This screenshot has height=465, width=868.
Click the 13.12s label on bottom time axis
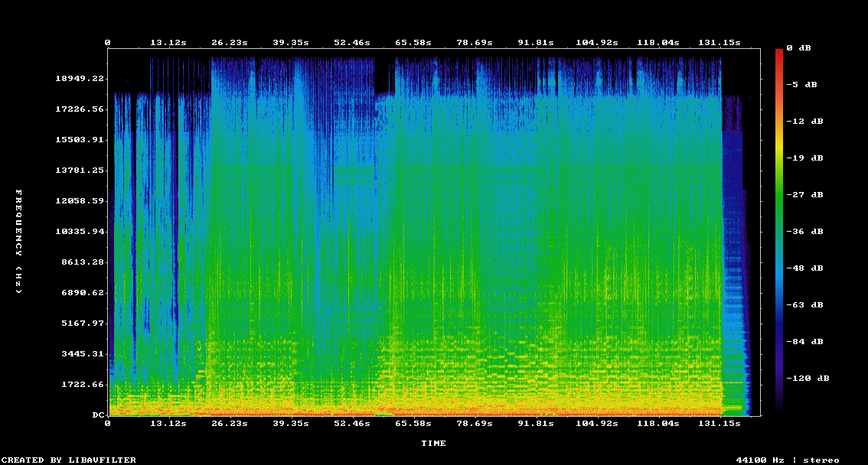(168, 423)
